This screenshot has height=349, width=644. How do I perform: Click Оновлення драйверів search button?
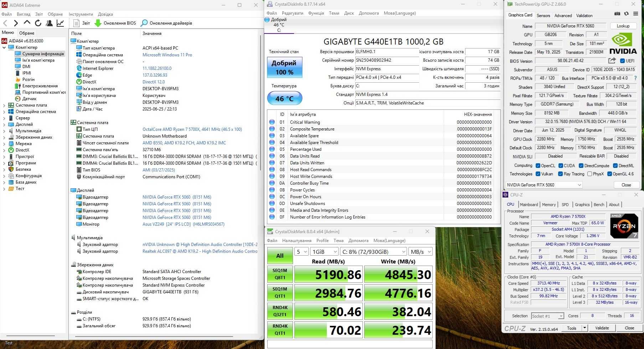166,23
